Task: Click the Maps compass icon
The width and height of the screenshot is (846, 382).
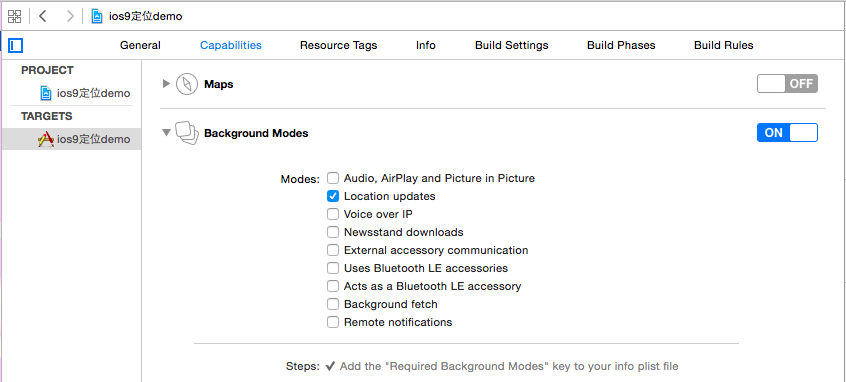Action: [187, 84]
